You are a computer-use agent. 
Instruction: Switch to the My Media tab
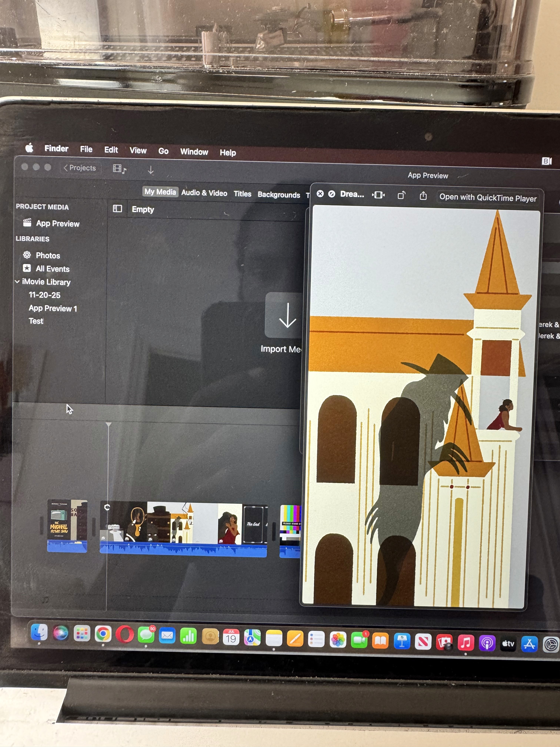pos(160,192)
